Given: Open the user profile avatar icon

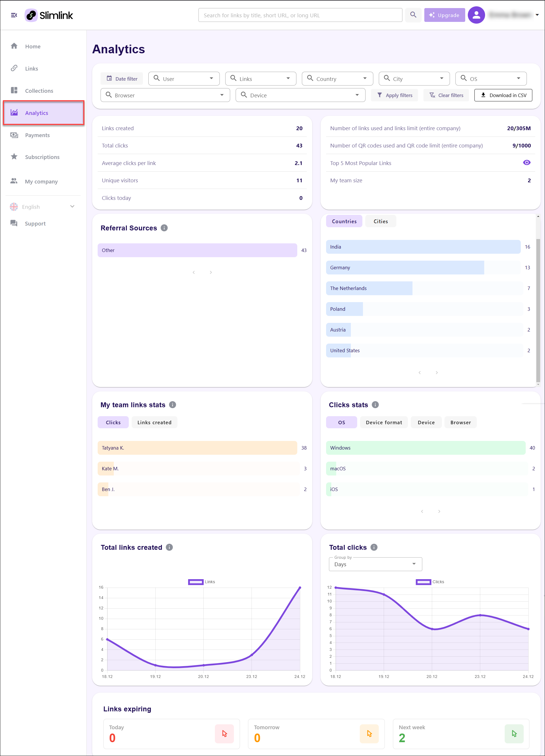Looking at the screenshot, I should click(x=476, y=15).
